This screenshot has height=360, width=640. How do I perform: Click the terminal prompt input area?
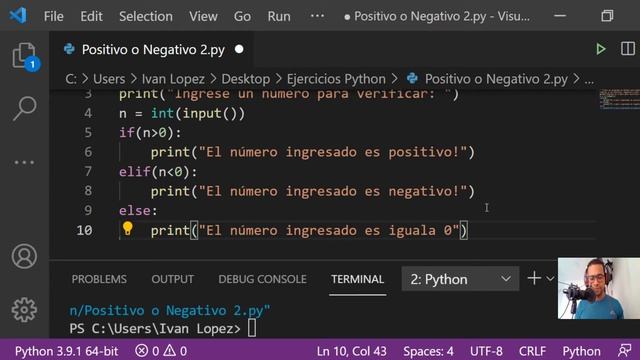tap(252, 328)
